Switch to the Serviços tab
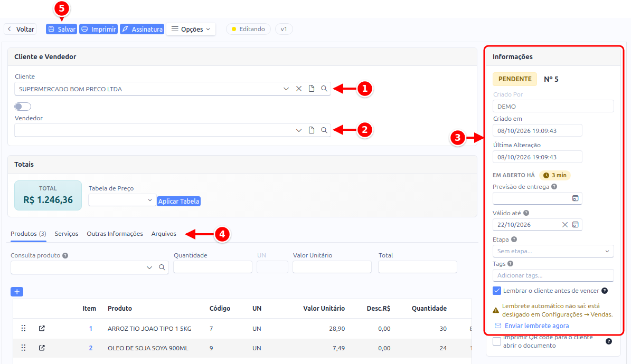 tap(67, 234)
